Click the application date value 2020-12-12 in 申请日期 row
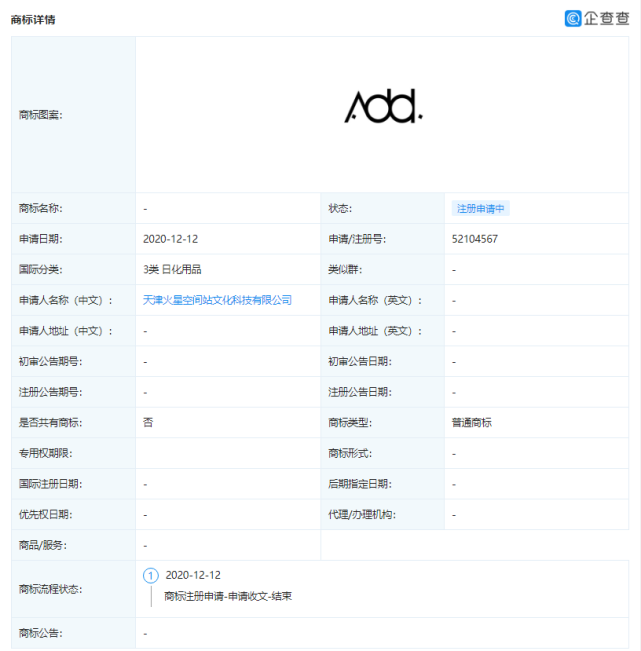This screenshot has width=641, height=651. point(170,239)
